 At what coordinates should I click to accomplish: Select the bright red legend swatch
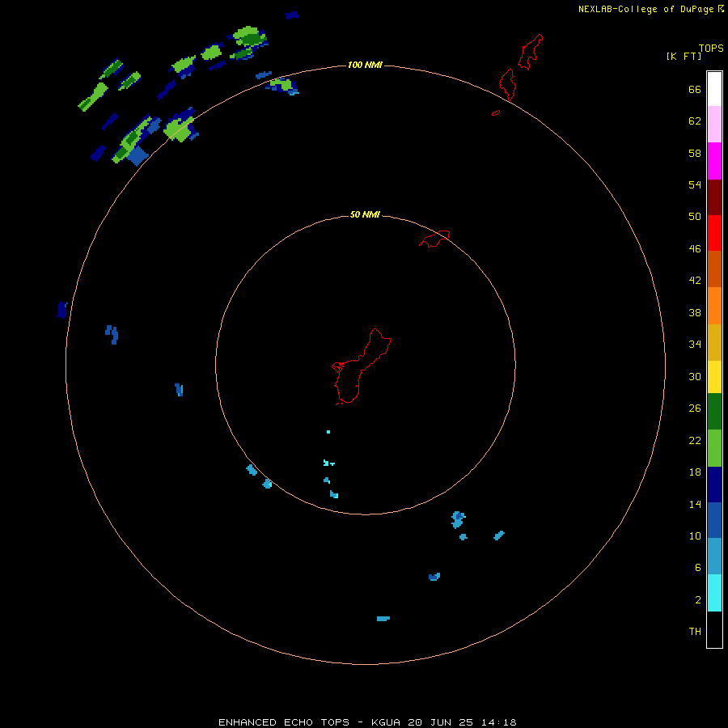click(714, 233)
